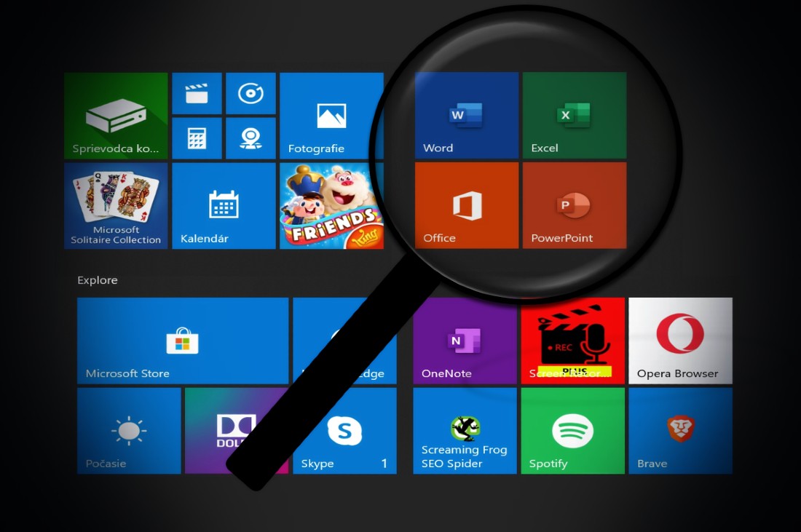Open the Počasie weather tile
The height and width of the screenshot is (532, 801).
click(x=129, y=431)
